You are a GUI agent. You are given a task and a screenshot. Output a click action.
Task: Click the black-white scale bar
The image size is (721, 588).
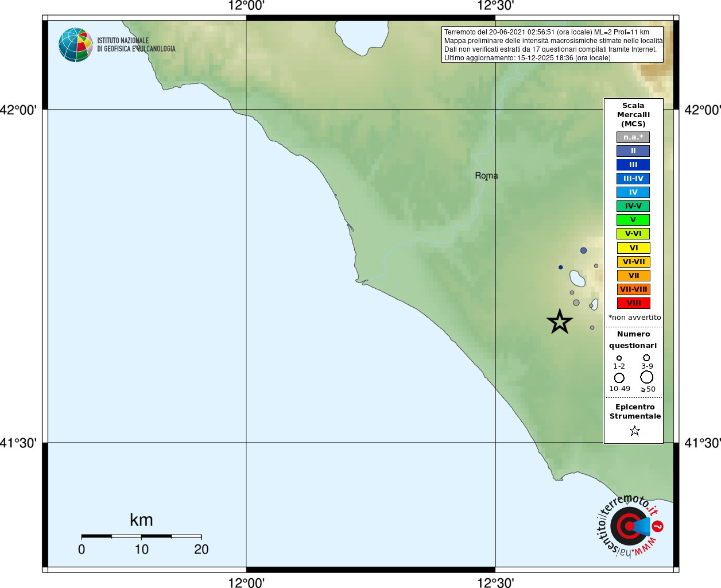pyautogui.click(x=141, y=536)
